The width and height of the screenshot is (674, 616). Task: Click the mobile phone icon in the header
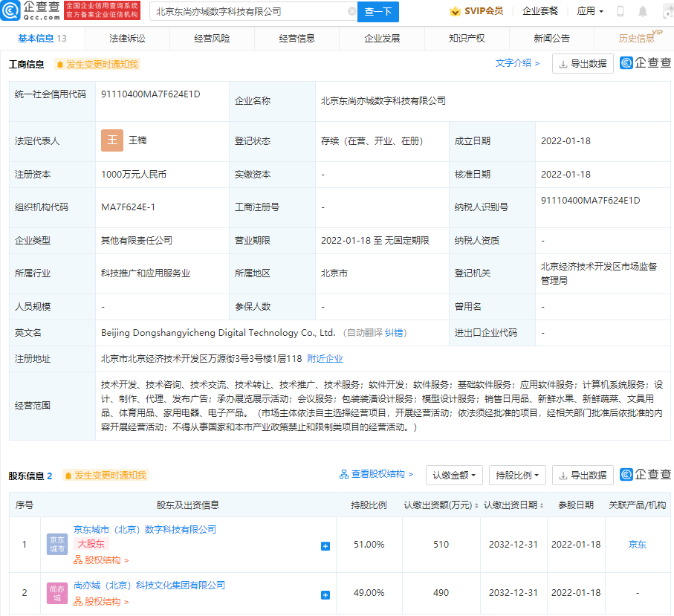(620, 11)
